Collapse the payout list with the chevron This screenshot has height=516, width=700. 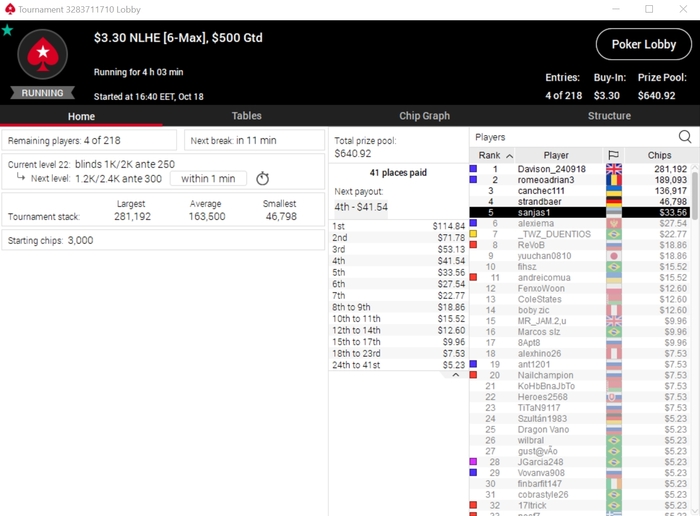click(455, 375)
